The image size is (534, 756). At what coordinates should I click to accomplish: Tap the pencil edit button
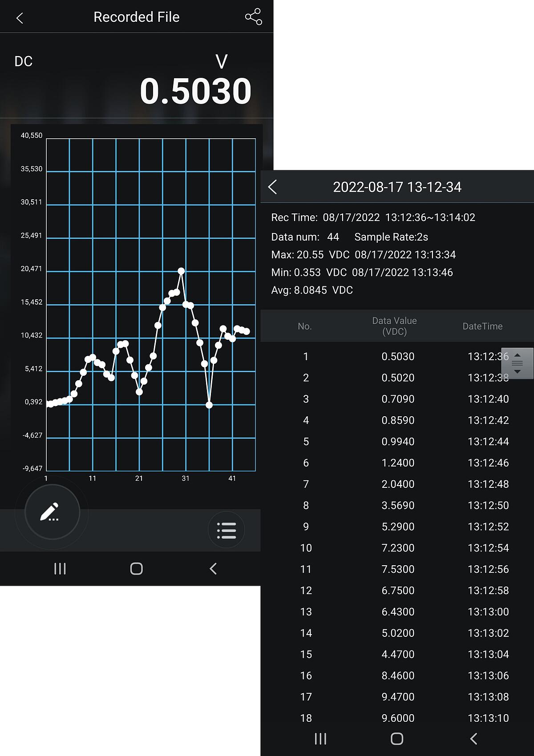pos(52,512)
